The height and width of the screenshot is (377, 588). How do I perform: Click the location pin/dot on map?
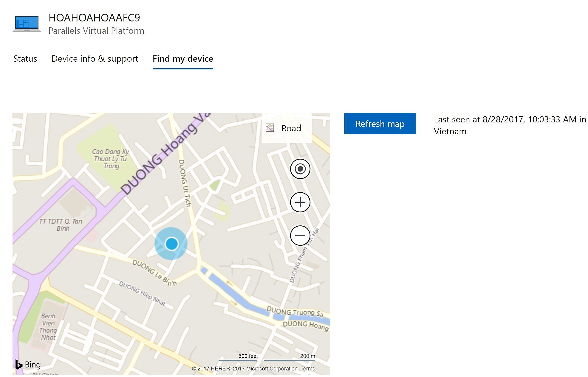click(x=171, y=243)
